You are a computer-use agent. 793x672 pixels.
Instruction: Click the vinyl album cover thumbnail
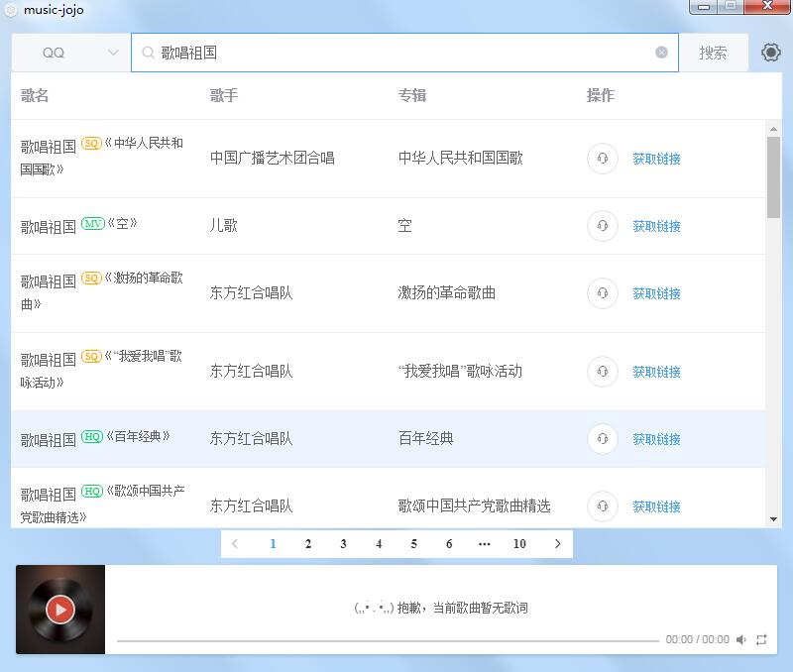(x=60, y=610)
